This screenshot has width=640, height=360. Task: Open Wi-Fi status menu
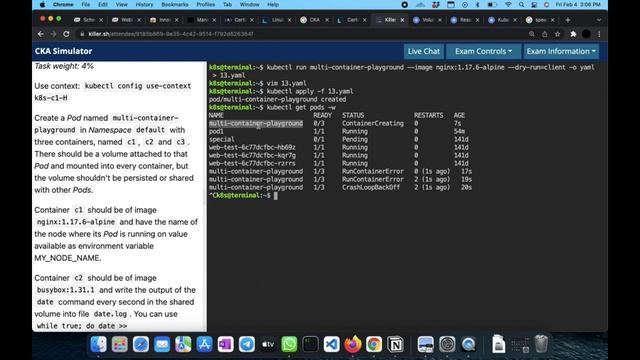[x=508, y=4]
